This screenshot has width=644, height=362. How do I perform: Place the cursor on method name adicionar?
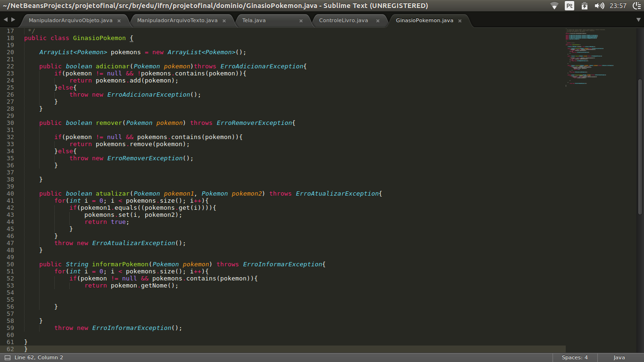pyautogui.click(x=113, y=66)
